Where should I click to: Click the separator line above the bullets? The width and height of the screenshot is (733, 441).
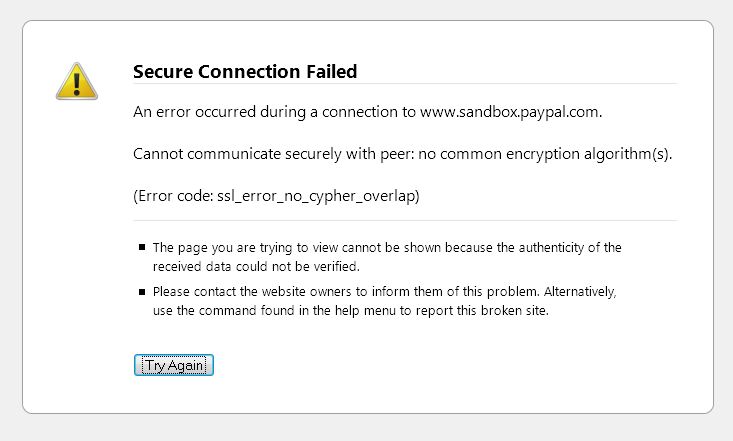(405, 220)
